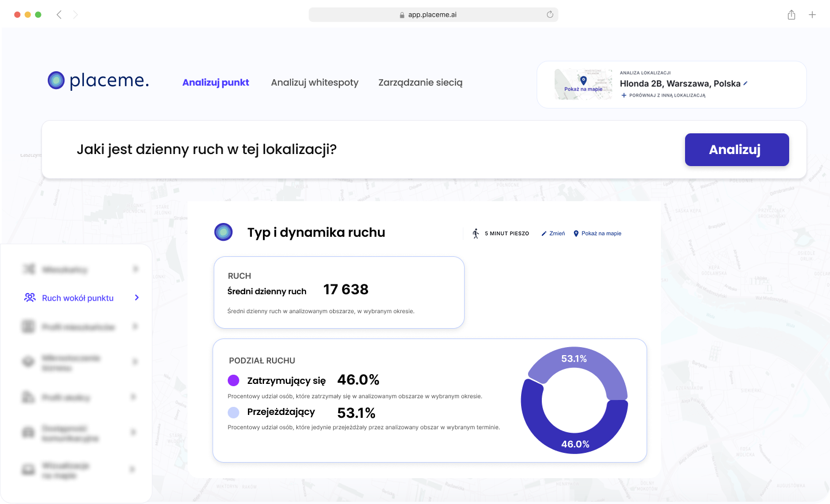This screenshot has width=830, height=504.
Task: Open the browser share icon
Action: (x=791, y=14)
